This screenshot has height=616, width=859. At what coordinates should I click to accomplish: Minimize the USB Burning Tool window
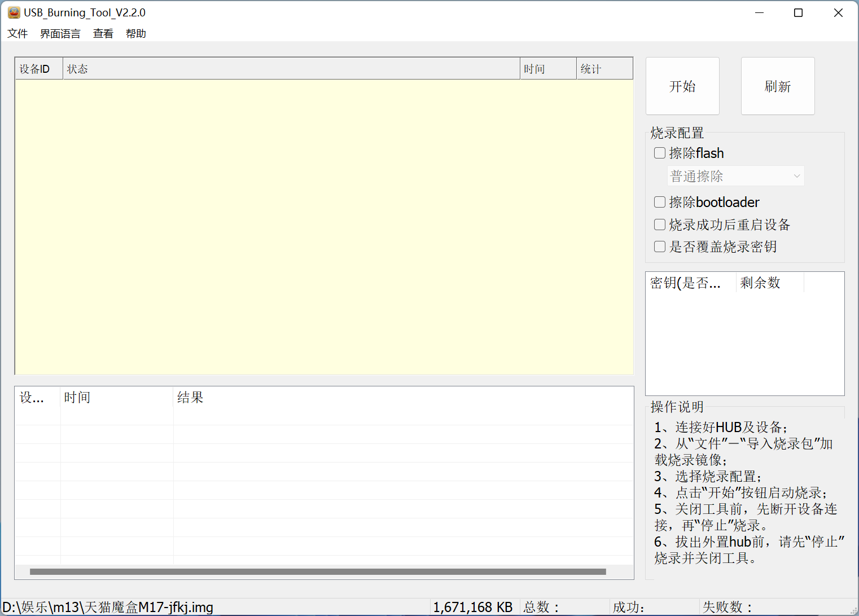(759, 13)
